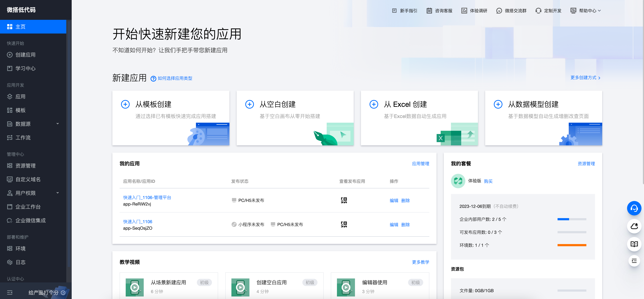This screenshot has height=299, width=644.
Task: Select the 工作流 sidebar icon
Action: [10, 137]
